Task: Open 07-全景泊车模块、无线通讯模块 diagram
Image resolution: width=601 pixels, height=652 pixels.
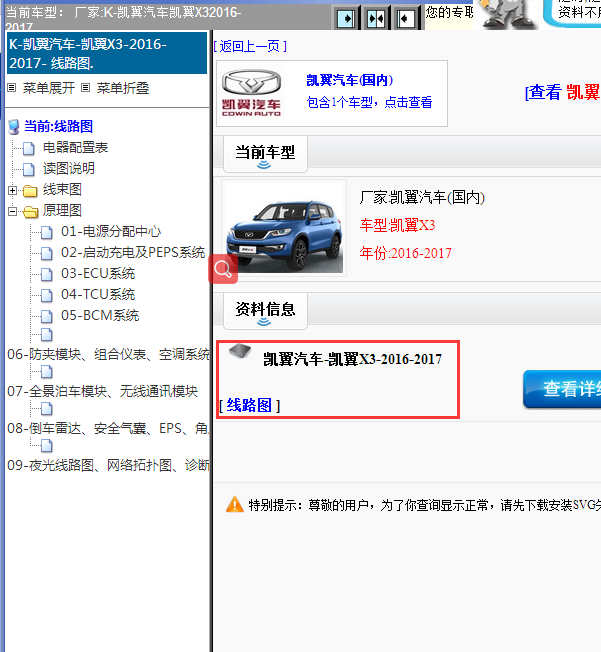Action: [102, 391]
